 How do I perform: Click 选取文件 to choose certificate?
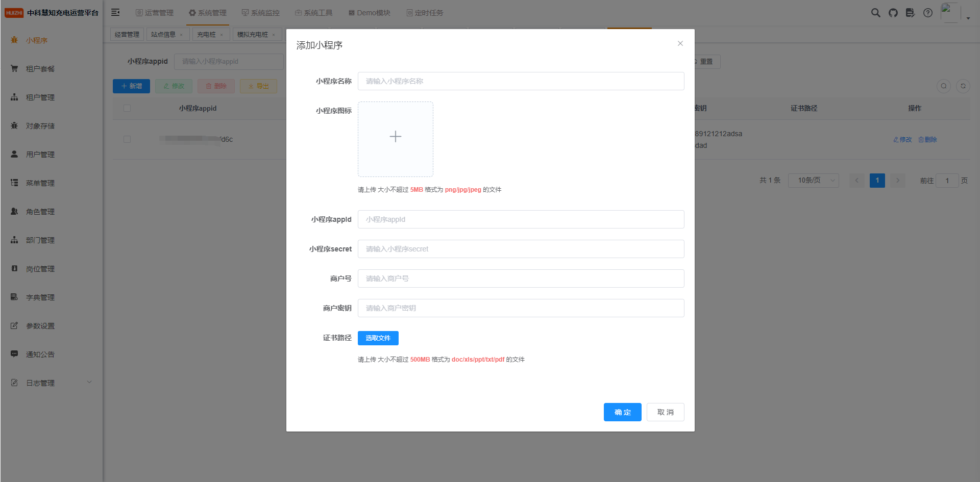[x=378, y=338]
